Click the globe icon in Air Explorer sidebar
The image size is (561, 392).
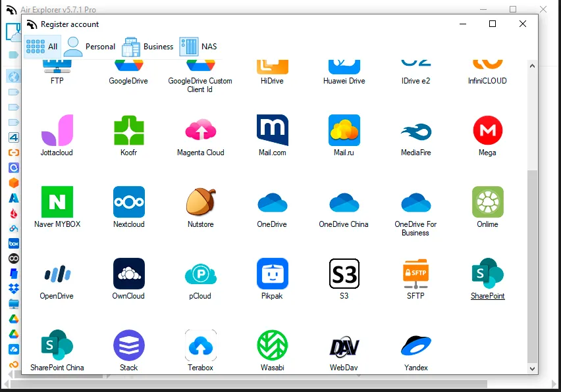(x=14, y=77)
